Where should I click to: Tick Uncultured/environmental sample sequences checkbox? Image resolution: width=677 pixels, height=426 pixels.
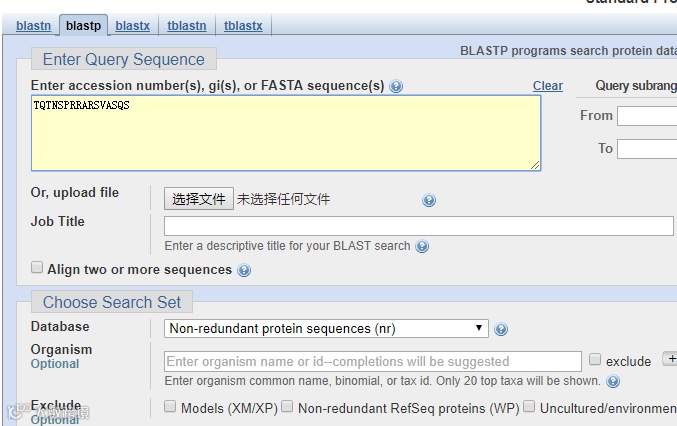coord(529,406)
